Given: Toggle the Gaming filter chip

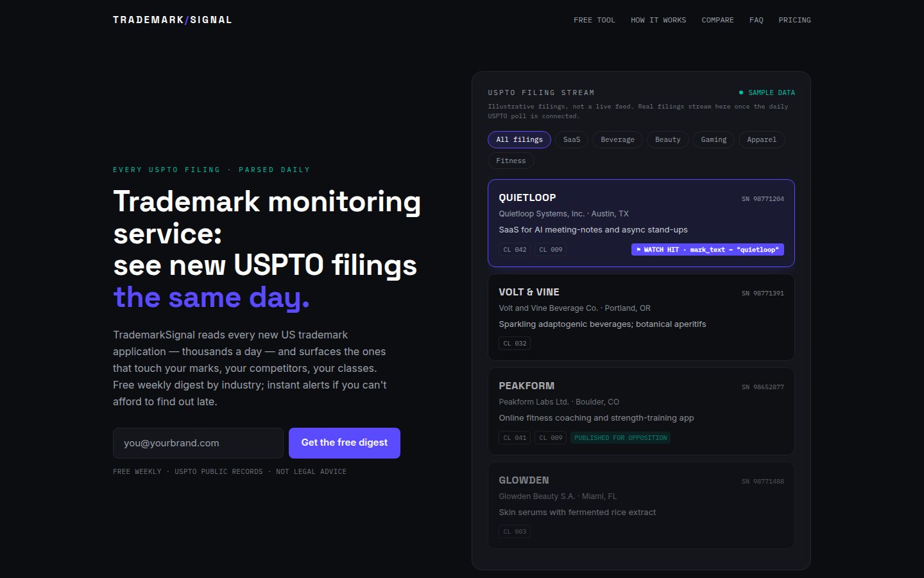Looking at the screenshot, I should coord(714,139).
